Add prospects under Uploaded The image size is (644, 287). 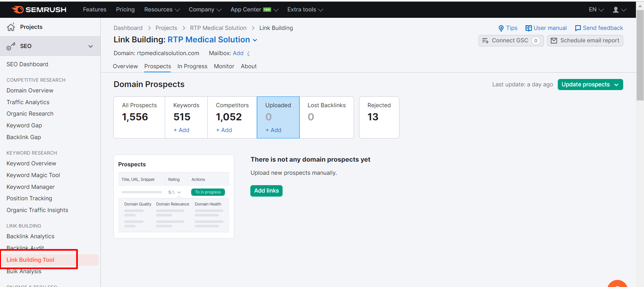coord(274,130)
